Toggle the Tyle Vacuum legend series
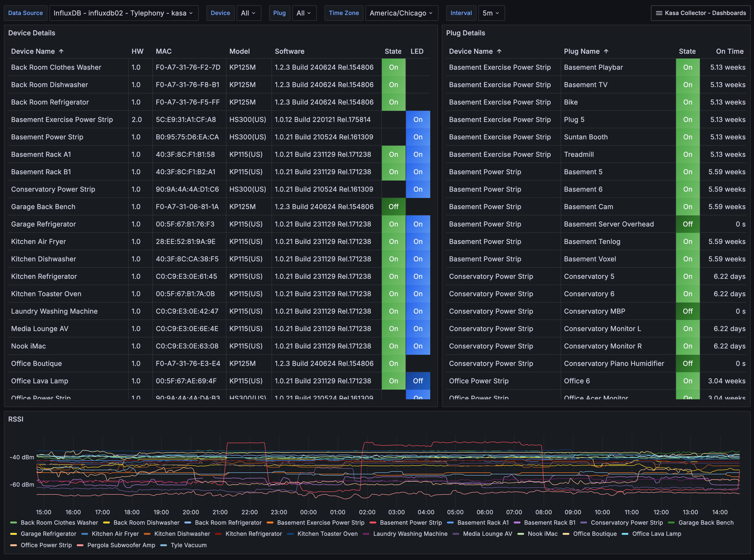 188,545
